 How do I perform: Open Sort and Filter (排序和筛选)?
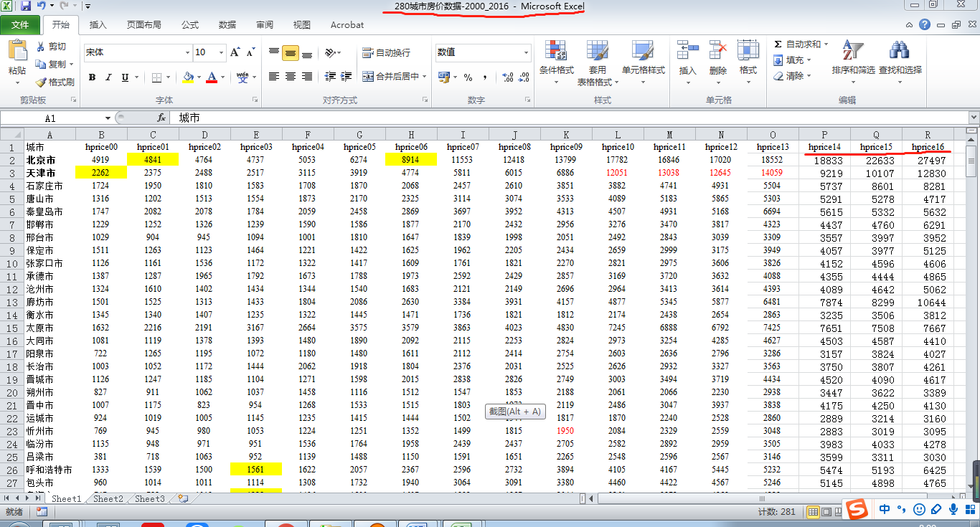[x=852, y=57]
